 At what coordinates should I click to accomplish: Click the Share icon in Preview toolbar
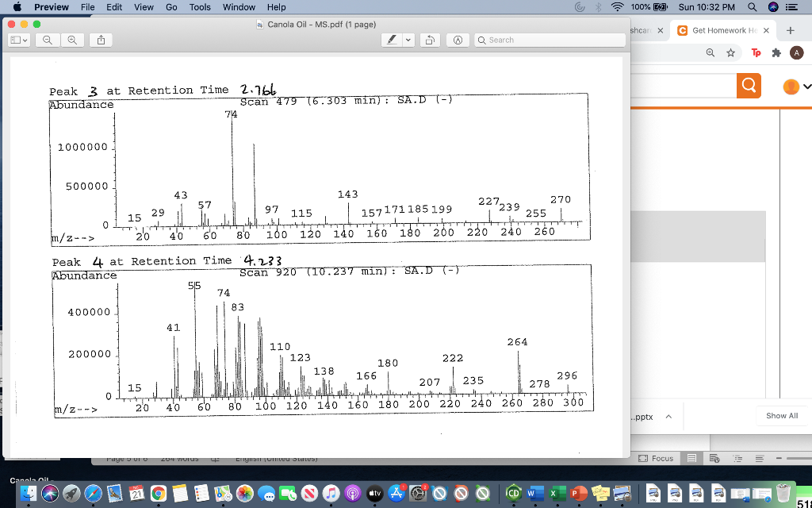click(x=100, y=40)
